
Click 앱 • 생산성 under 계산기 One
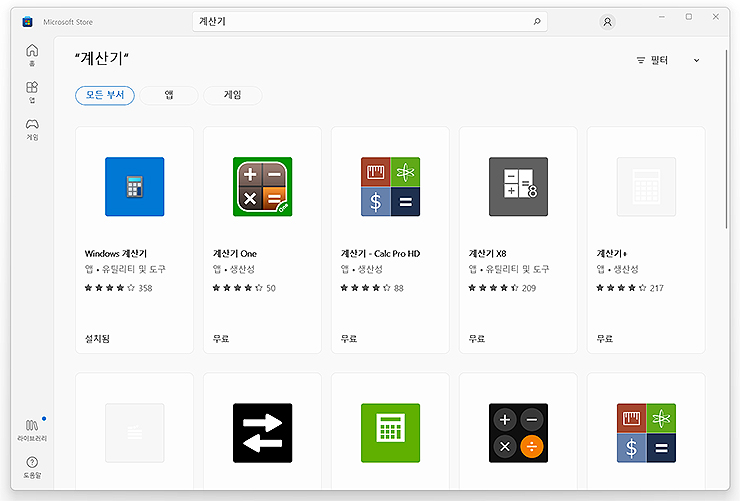click(234, 269)
